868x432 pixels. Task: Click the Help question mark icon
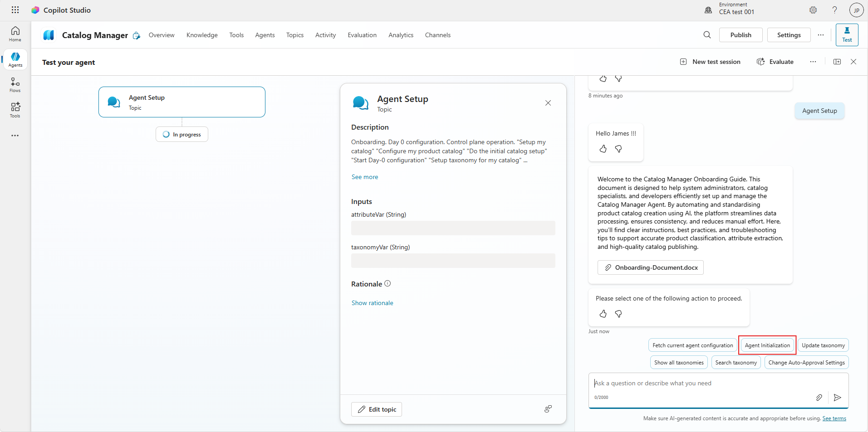[834, 10]
